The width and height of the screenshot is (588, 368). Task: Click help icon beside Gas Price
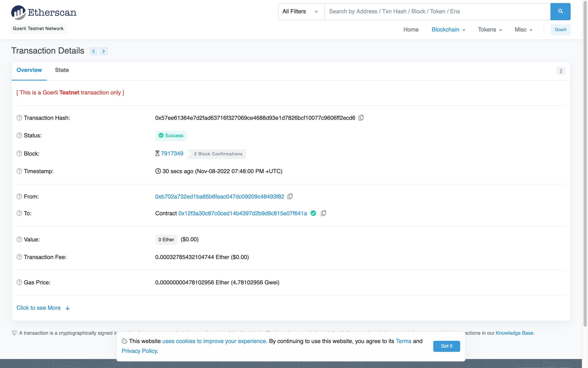point(19,282)
